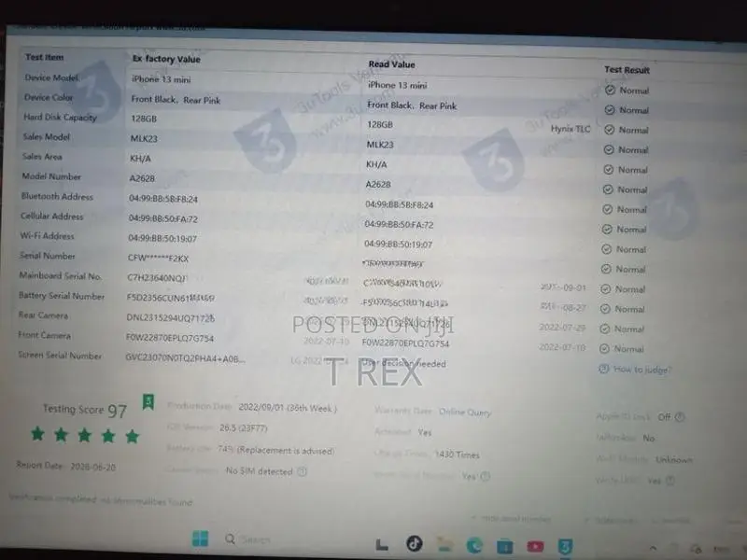Image resolution: width=747 pixels, height=560 pixels.
Task: Click the 1430 Times charge count
Action: tap(457, 455)
